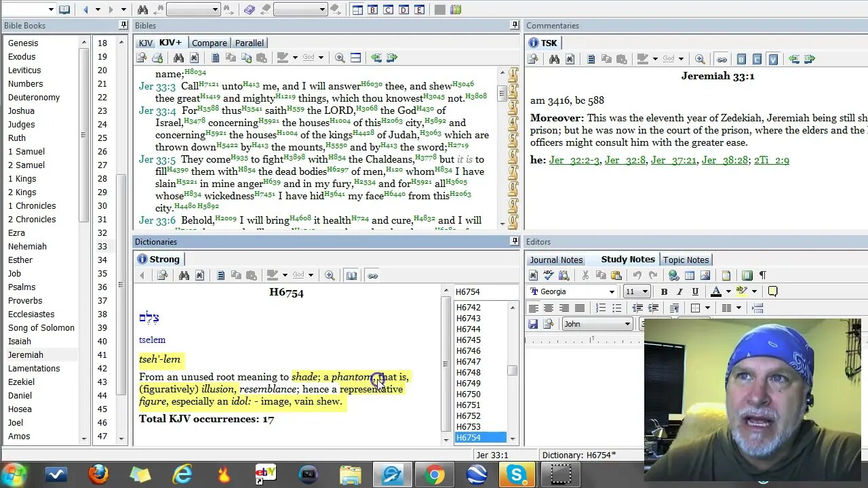The height and width of the screenshot is (488, 868).
Task: Toggle bold formatting in Study Notes editor
Action: [664, 291]
